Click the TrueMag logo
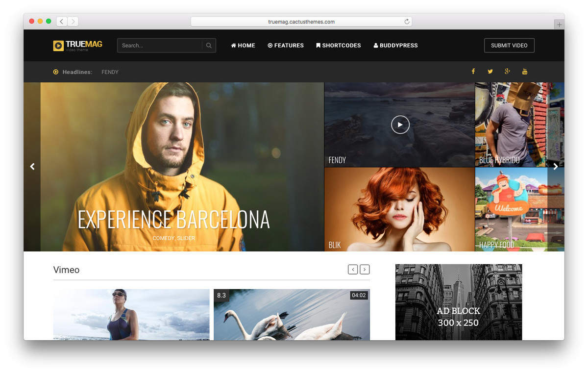The height and width of the screenshot is (374, 588). 77,45
